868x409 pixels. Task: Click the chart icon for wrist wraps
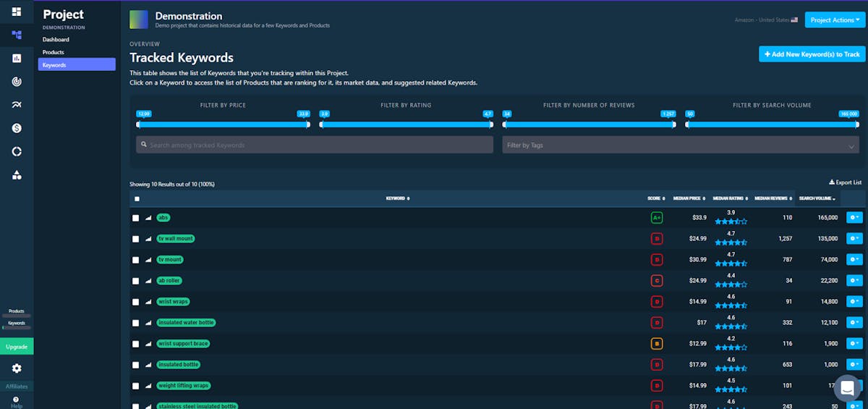(x=148, y=302)
